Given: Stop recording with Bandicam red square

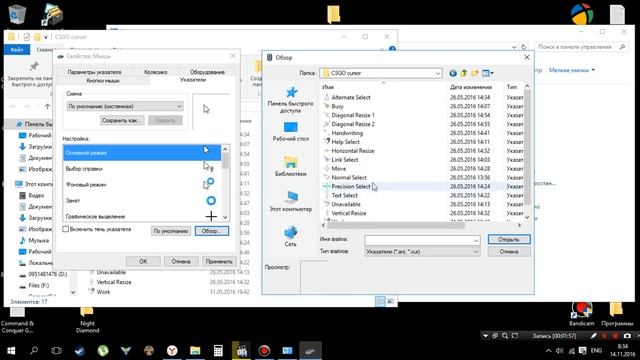Looking at the screenshot, I should 615,336.
